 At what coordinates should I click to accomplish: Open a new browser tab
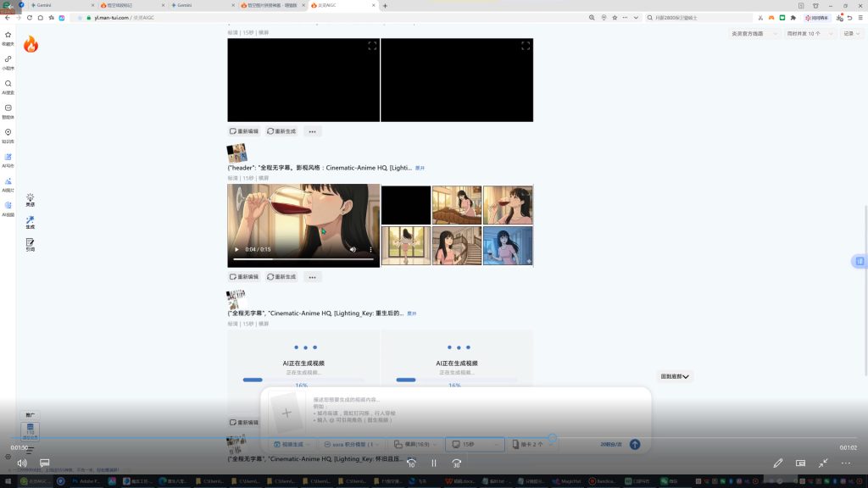[x=385, y=5]
